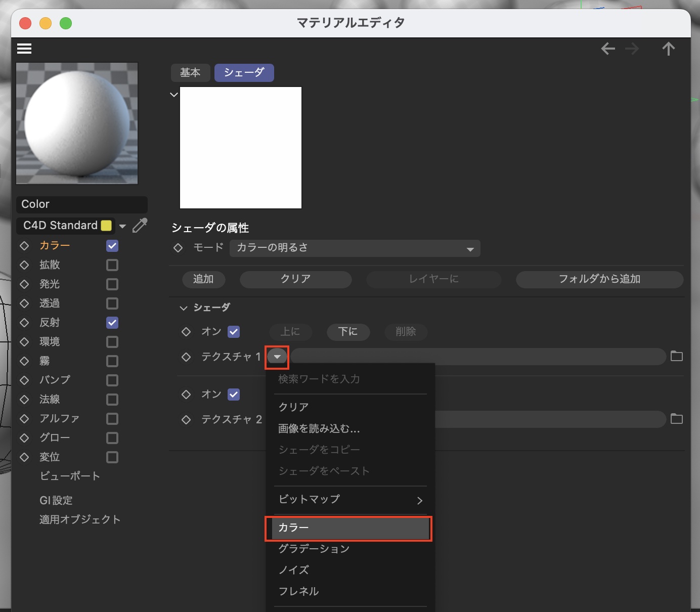Click the back arrow navigation icon
The height and width of the screenshot is (612, 700).
click(x=608, y=49)
